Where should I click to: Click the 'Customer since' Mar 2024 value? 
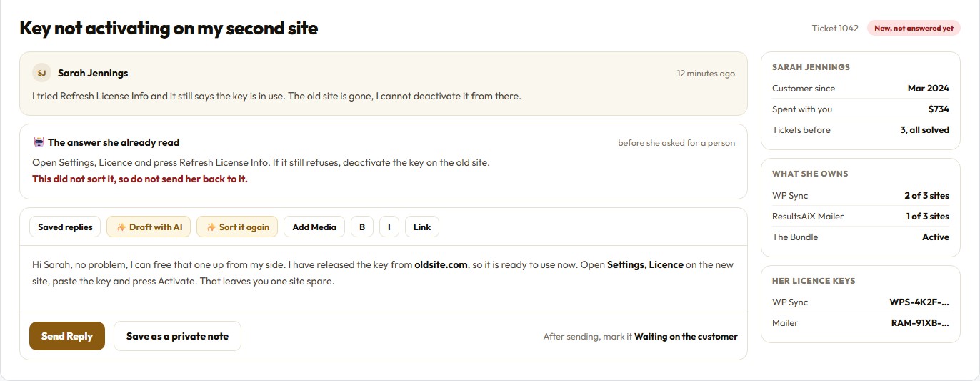tap(929, 89)
